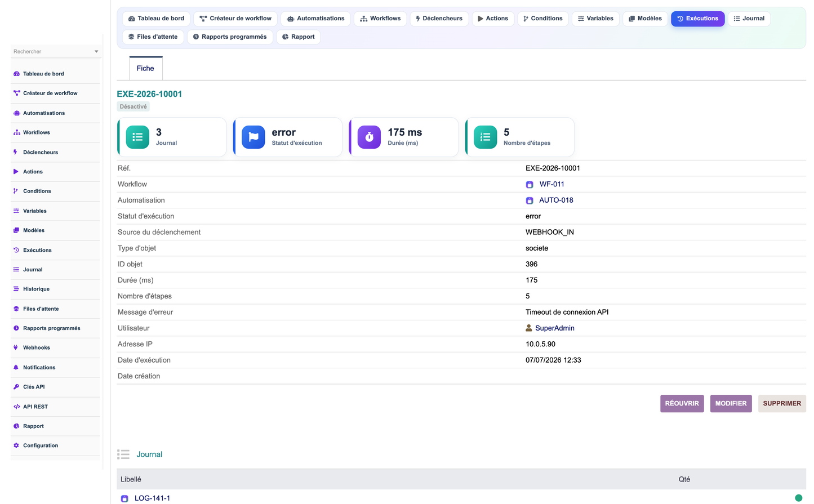This screenshot has height=504, width=814.
Task: Select the Conditions top tab
Action: tap(542, 19)
